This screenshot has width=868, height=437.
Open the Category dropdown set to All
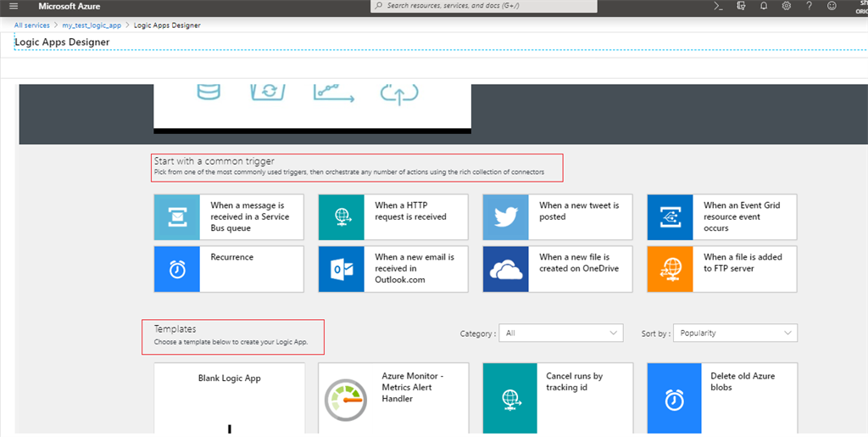click(x=561, y=333)
